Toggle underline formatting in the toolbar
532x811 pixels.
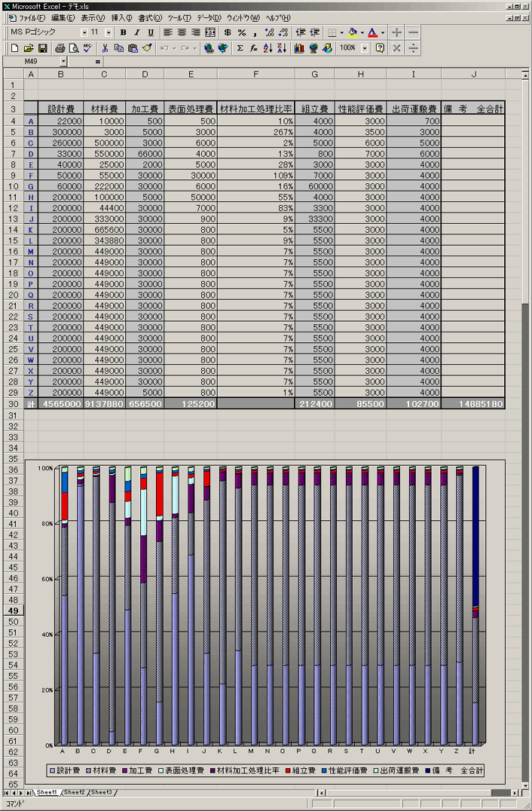click(x=151, y=33)
